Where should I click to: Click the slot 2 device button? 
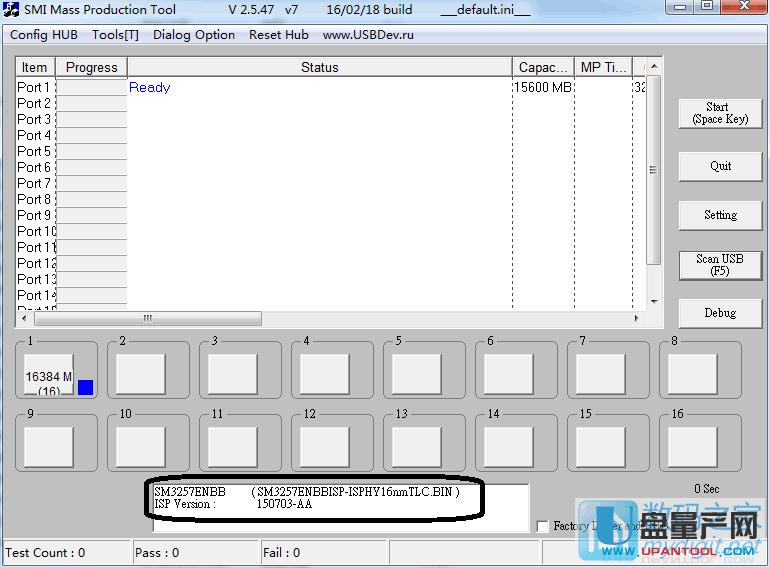tap(140, 375)
